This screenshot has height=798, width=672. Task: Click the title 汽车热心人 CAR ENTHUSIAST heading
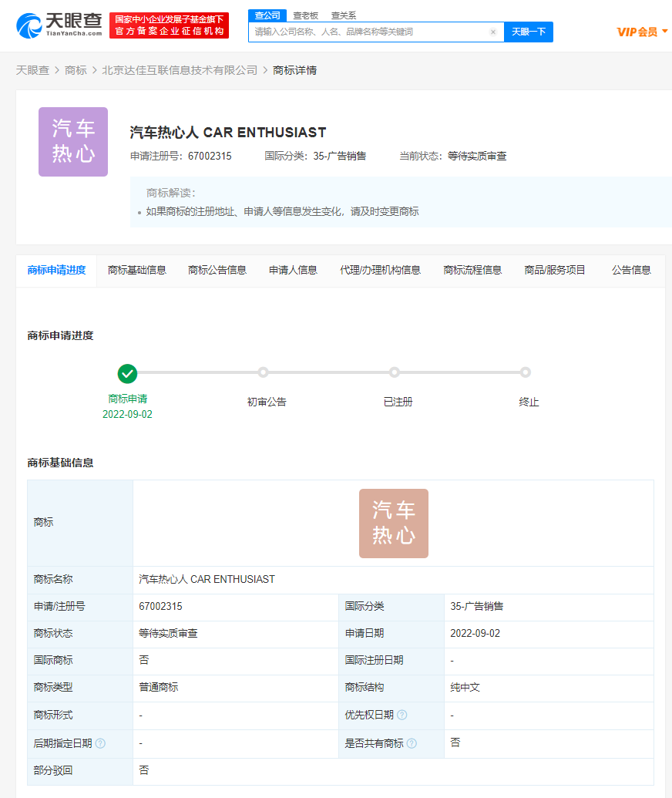[x=228, y=133]
